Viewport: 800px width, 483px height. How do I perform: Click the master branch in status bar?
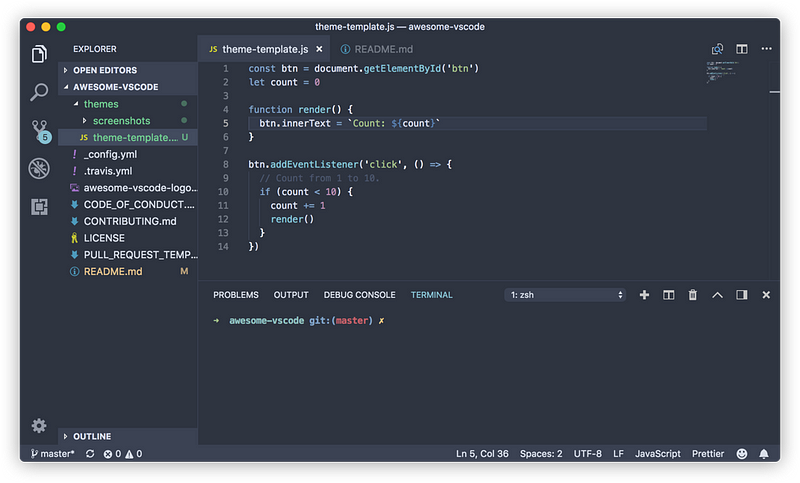pyautogui.click(x=52, y=453)
